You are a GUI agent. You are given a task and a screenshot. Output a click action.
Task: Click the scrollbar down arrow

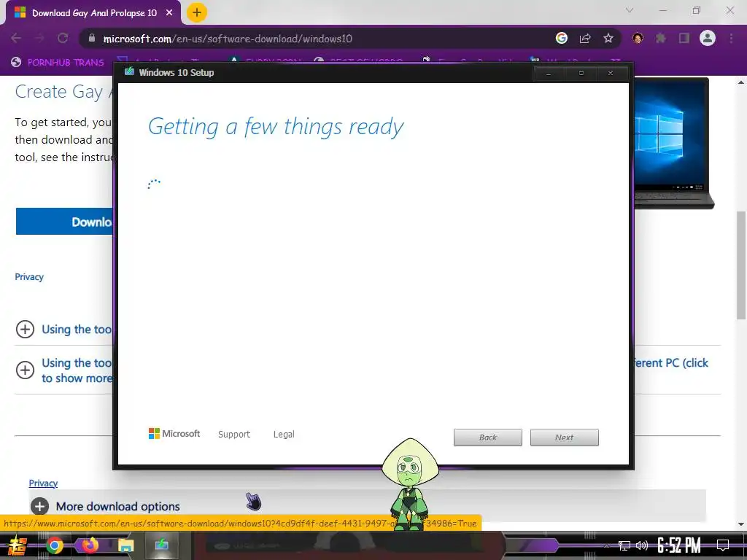(741, 524)
